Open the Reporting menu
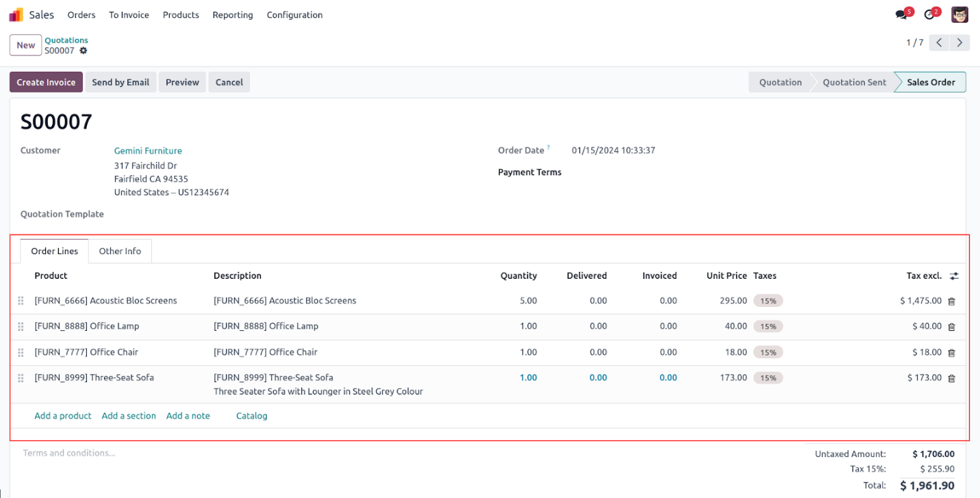This screenshot has height=498, width=980. (x=232, y=15)
